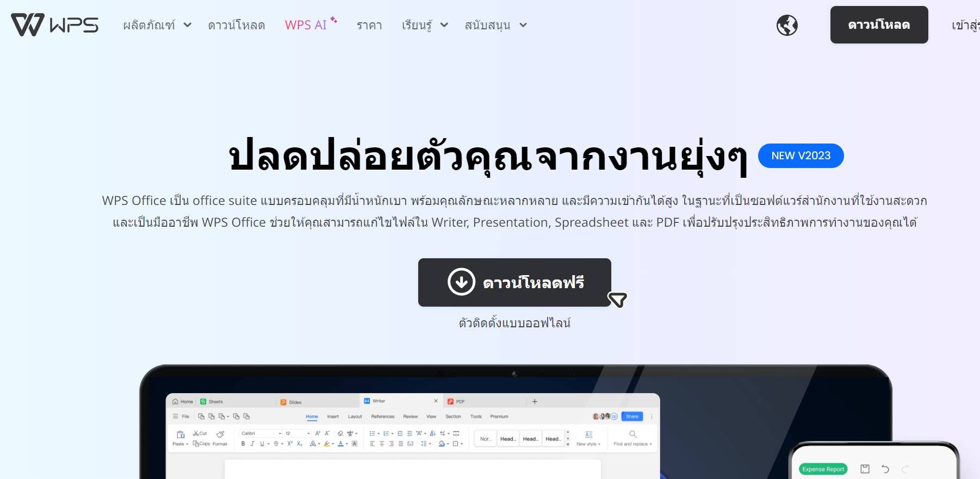The height and width of the screenshot is (479, 980).
Task: Click the increase font size icon
Action: 318,433
